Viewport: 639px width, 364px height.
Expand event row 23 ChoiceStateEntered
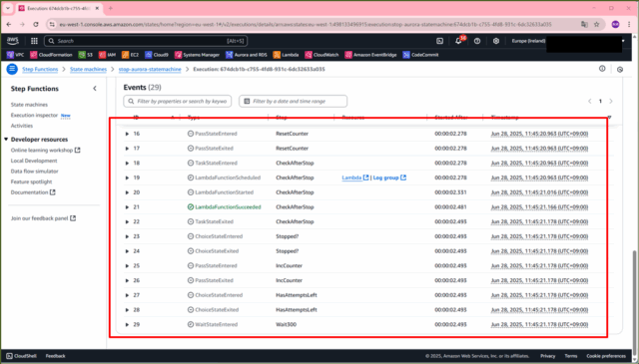(x=127, y=236)
